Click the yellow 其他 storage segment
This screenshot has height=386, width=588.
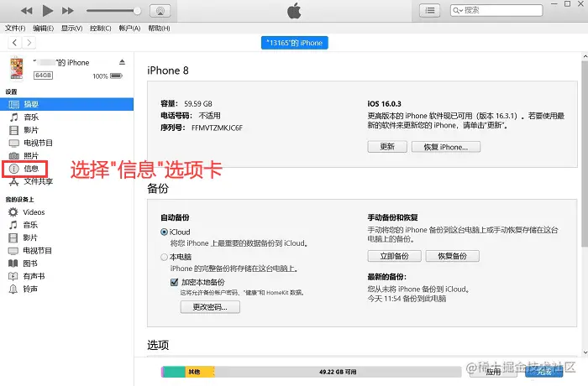pyautogui.click(x=200, y=372)
